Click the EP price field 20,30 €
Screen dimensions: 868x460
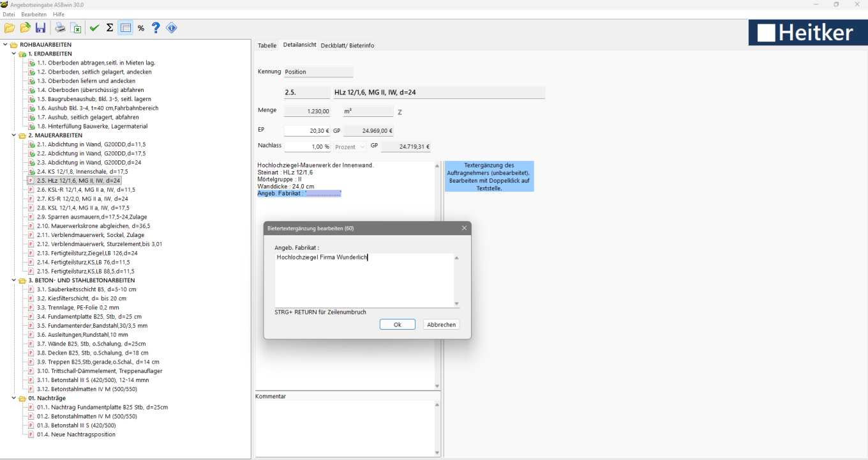(307, 130)
